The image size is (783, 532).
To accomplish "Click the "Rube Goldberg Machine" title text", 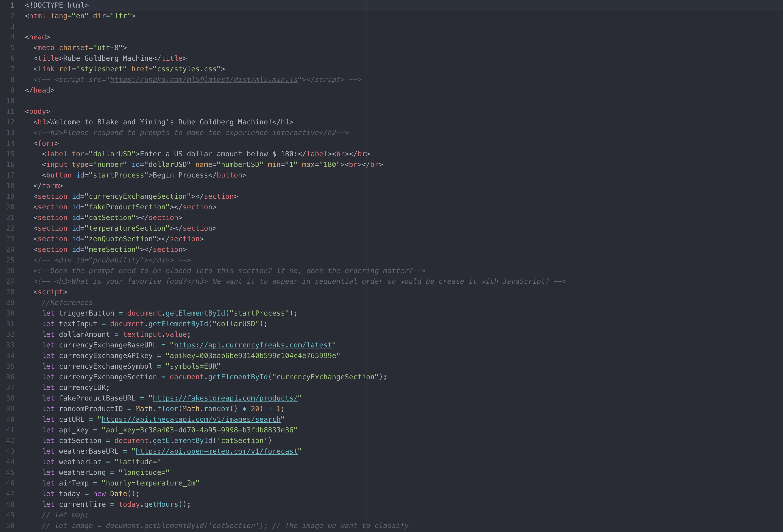I will pyautogui.click(x=108, y=58).
